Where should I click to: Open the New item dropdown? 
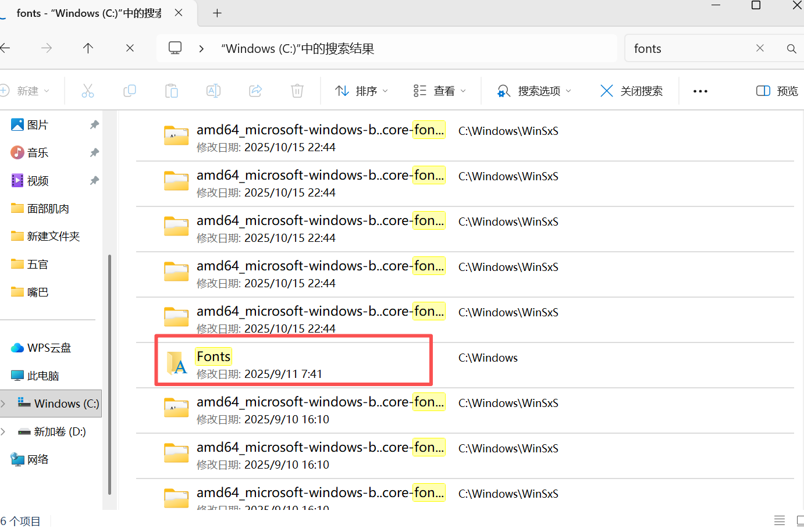click(25, 91)
